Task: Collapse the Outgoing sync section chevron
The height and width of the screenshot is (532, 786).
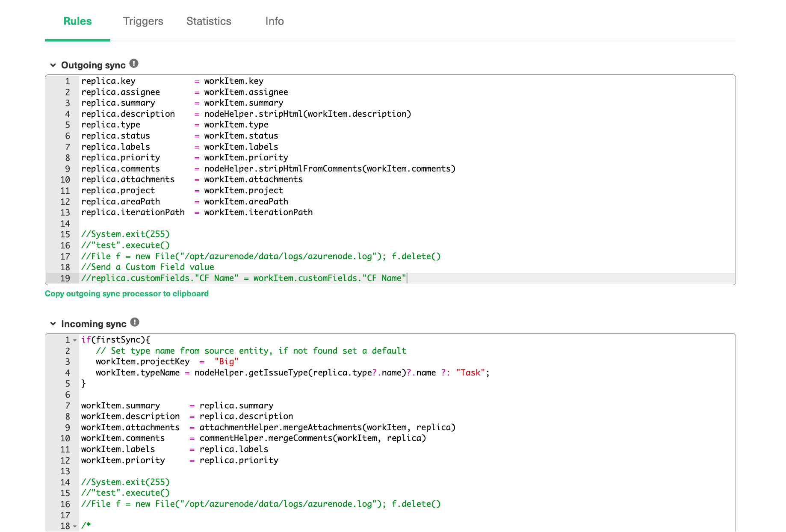Action: click(53, 65)
